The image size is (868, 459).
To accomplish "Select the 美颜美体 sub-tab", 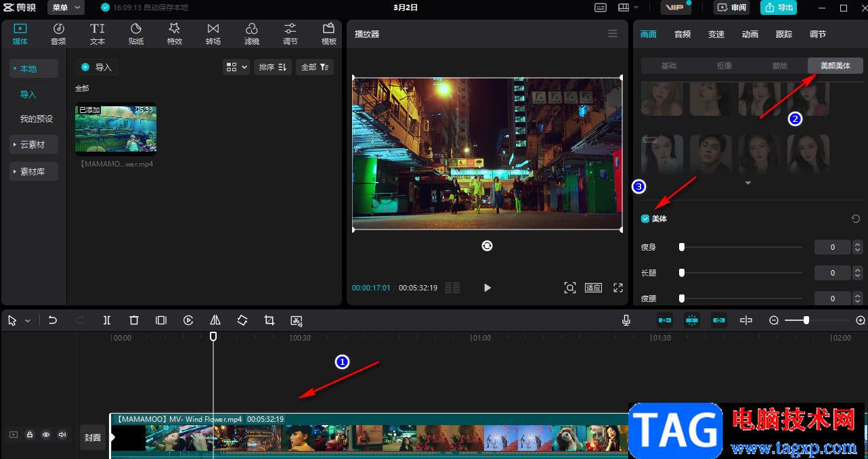I will pyautogui.click(x=836, y=66).
